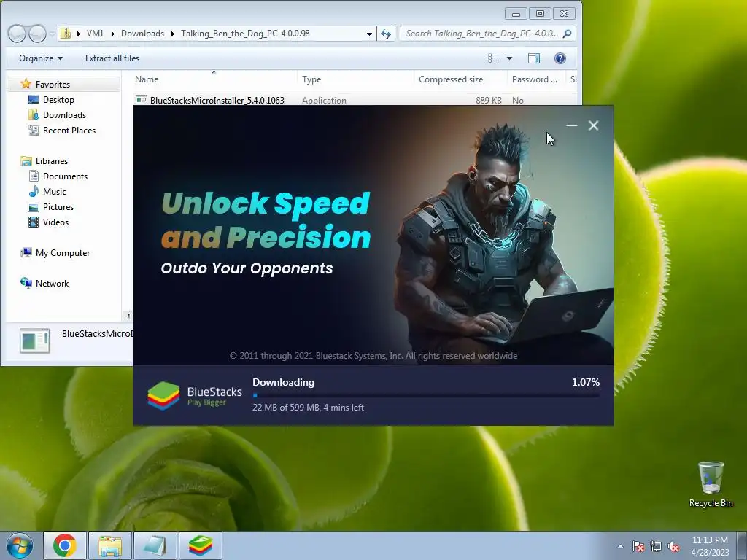Click the 1.07% progress value
Screen dimensions: 747x560
point(586,382)
